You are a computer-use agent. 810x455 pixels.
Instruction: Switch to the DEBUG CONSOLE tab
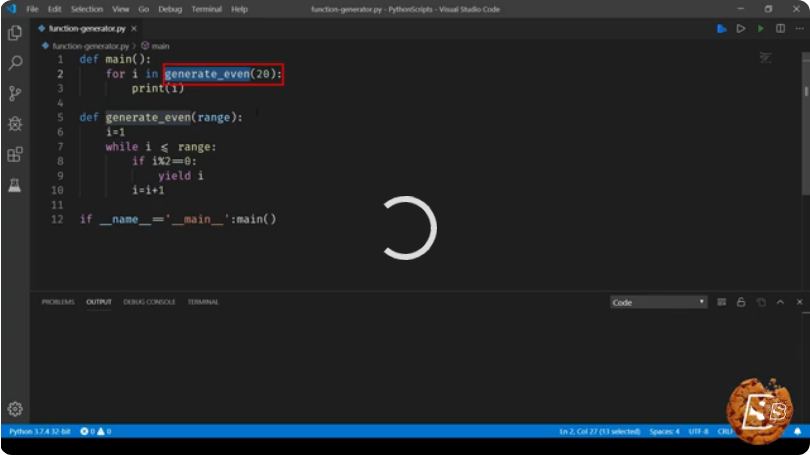pyautogui.click(x=149, y=302)
